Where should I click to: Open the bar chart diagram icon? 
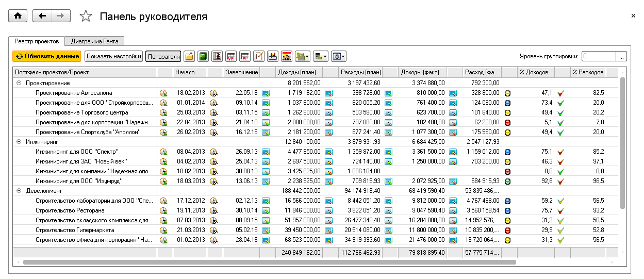(x=273, y=56)
